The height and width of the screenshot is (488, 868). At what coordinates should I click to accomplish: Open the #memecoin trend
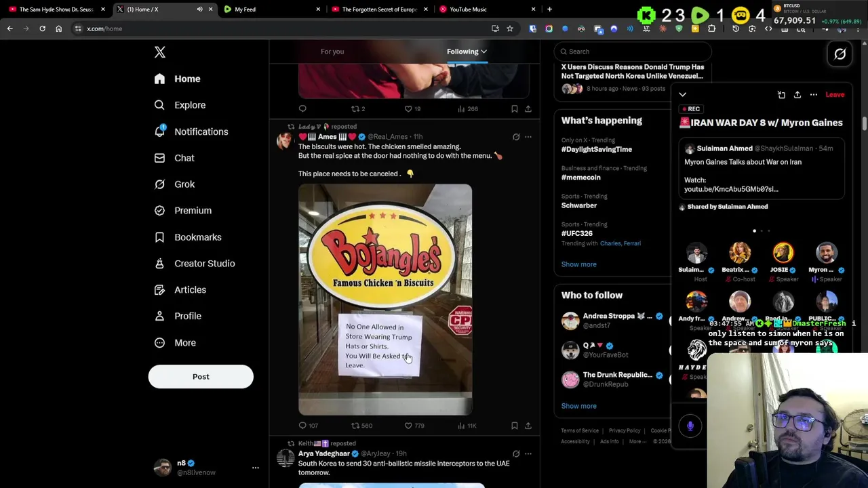pyautogui.click(x=581, y=177)
